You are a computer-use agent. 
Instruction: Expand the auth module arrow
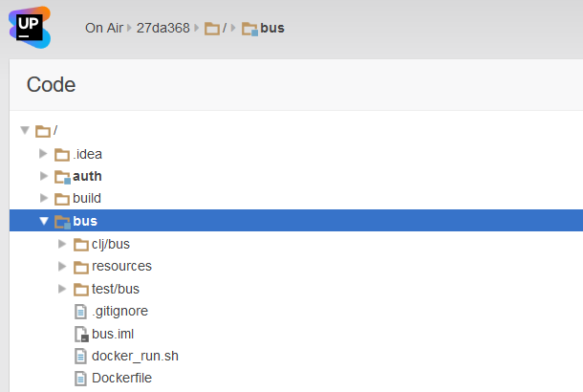[44, 176]
